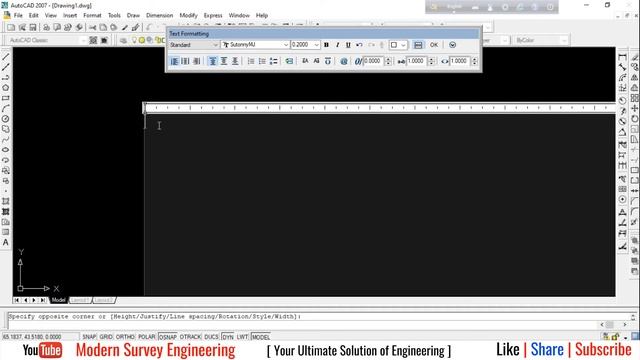Toggle bold in Text Formatting toolbar
Image resolution: width=640 pixels, height=360 pixels.
[326, 45]
